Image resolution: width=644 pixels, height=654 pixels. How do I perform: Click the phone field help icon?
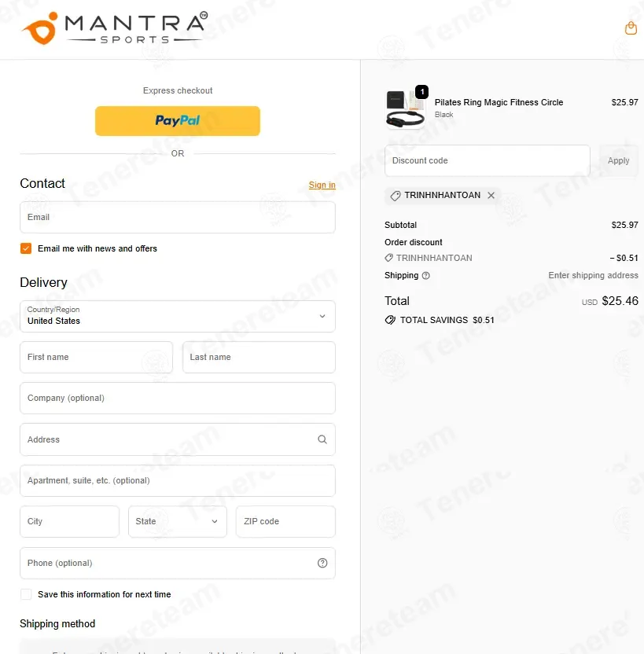click(322, 563)
